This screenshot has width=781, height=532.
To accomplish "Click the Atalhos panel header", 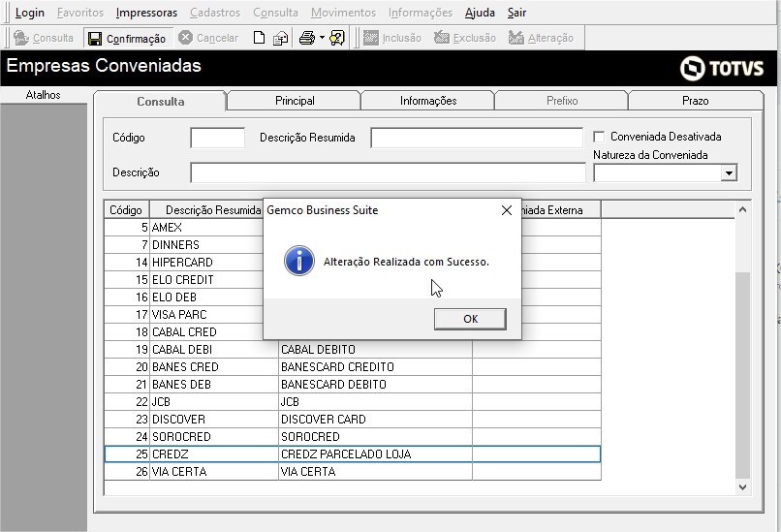I will 44,95.
